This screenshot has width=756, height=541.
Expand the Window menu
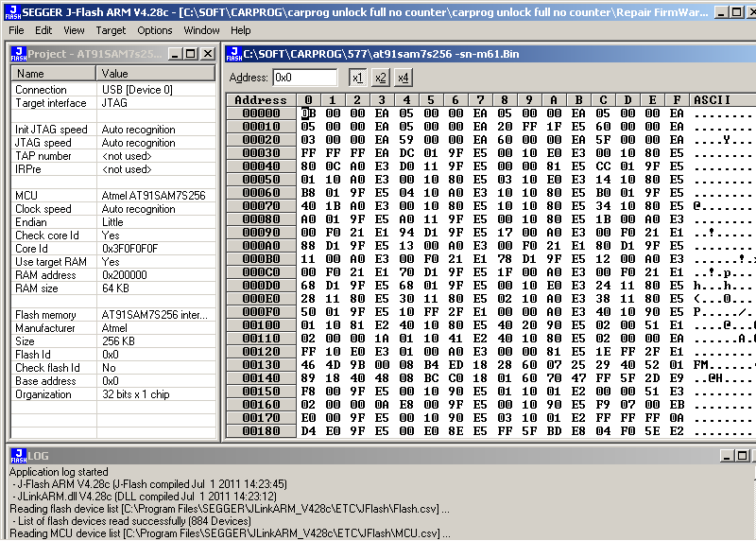pyautogui.click(x=201, y=30)
